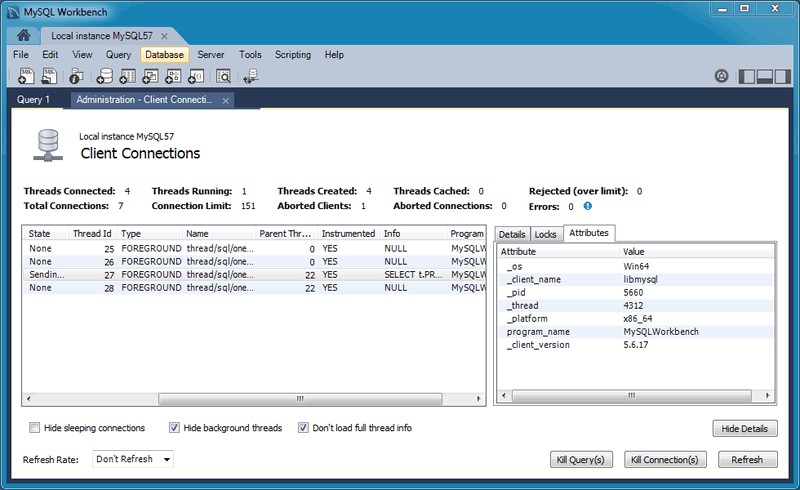Click the Hide Details button
Viewport: 800px width, 490px height.
[745, 429]
